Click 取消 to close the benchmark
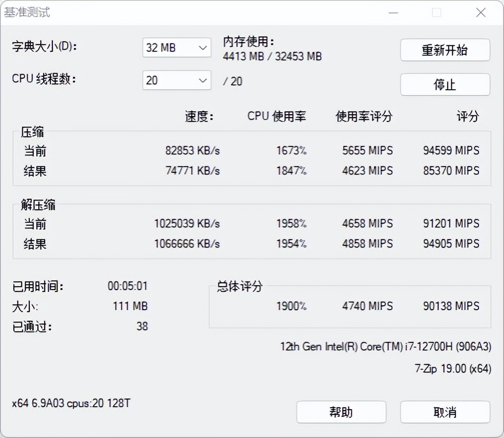 [444, 412]
